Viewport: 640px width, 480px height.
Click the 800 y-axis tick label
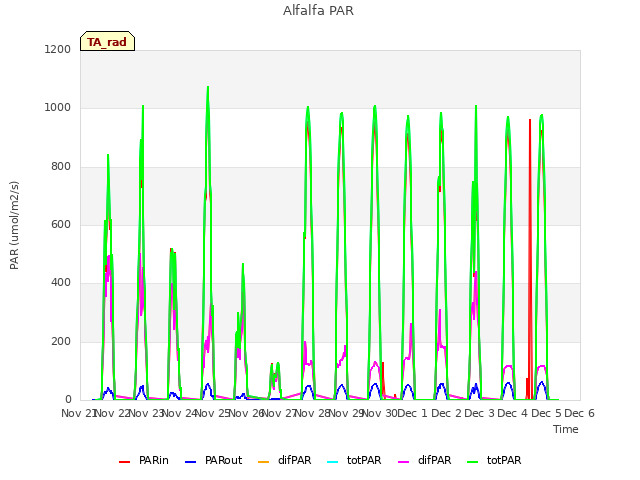point(61,167)
